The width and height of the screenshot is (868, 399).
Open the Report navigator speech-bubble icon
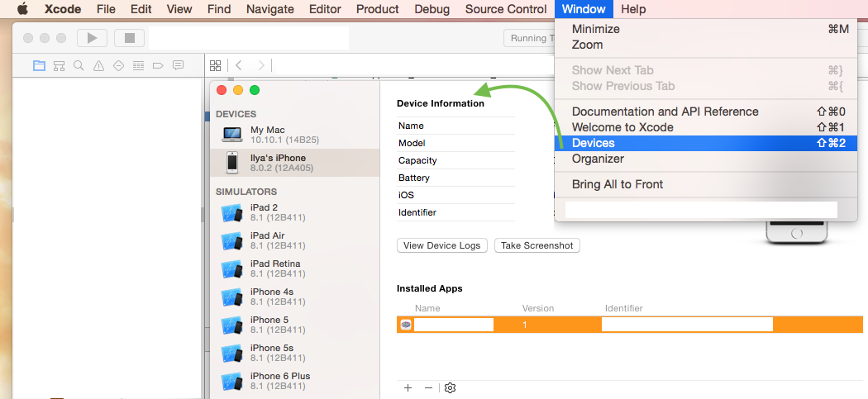178,65
